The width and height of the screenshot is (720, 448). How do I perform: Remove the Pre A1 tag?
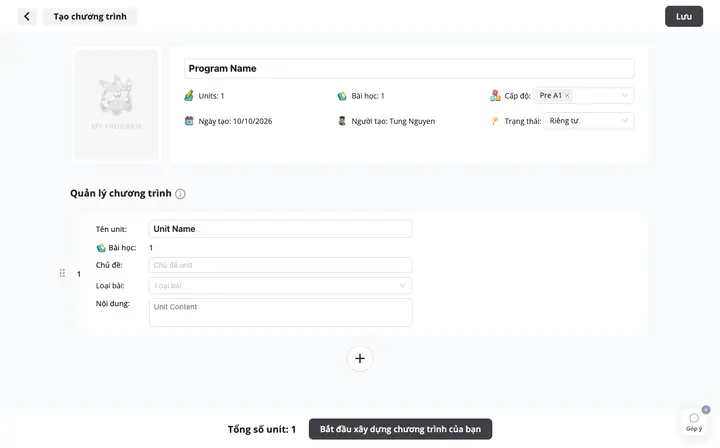point(567,95)
